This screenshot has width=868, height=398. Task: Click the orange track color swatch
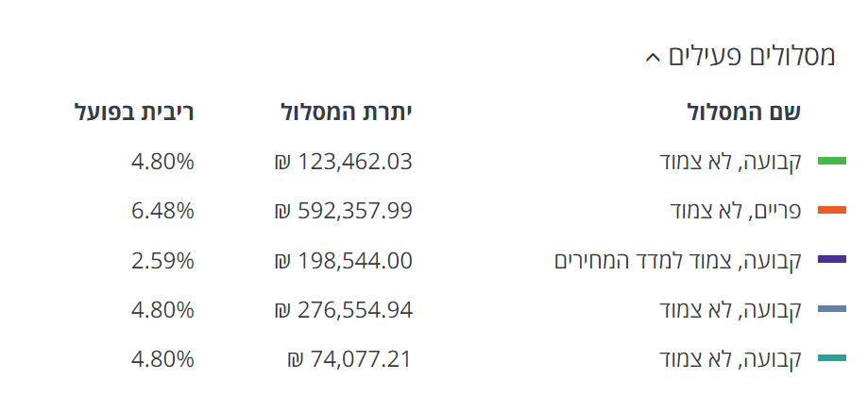[831, 211]
